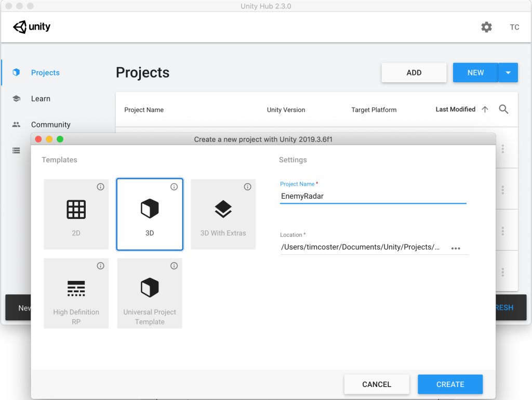The width and height of the screenshot is (532, 400).
Task: Open the search icon in the projects list
Action: [x=503, y=109]
